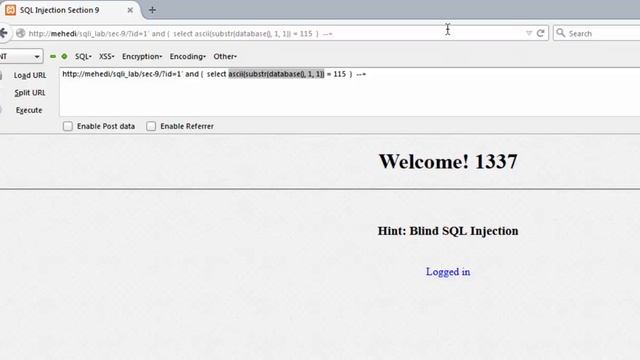Image resolution: width=640 pixels, height=360 pixels.
Task: Close the SQL Injection Section 9 tab
Action: click(x=130, y=10)
